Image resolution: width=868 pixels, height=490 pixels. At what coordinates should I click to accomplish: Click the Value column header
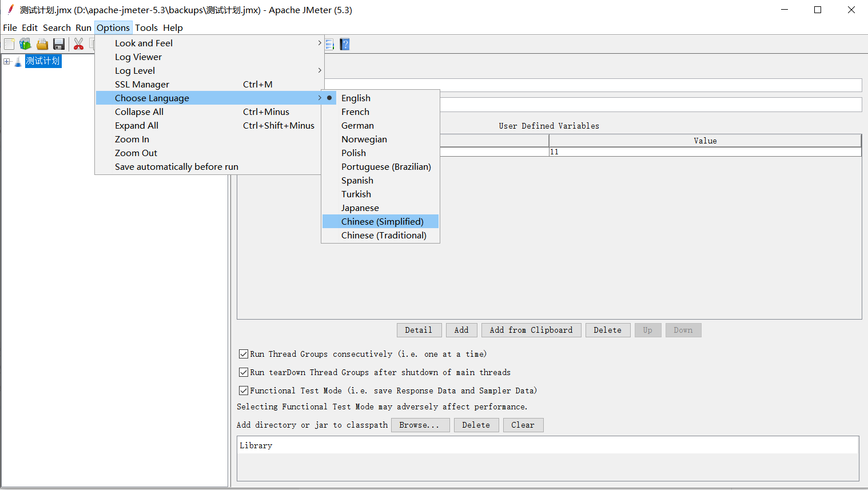[x=705, y=141]
